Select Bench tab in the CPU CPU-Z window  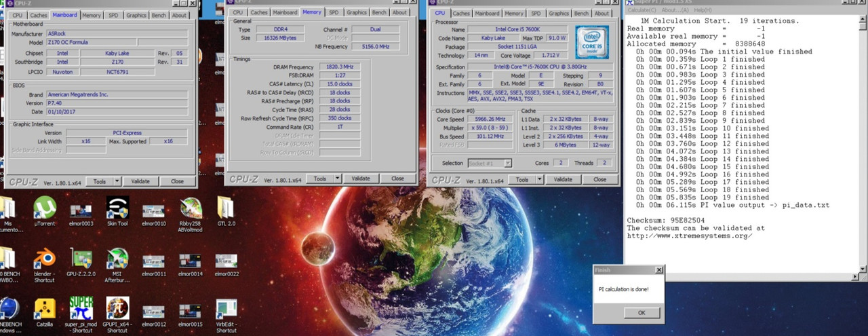click(x=581, y=13)
